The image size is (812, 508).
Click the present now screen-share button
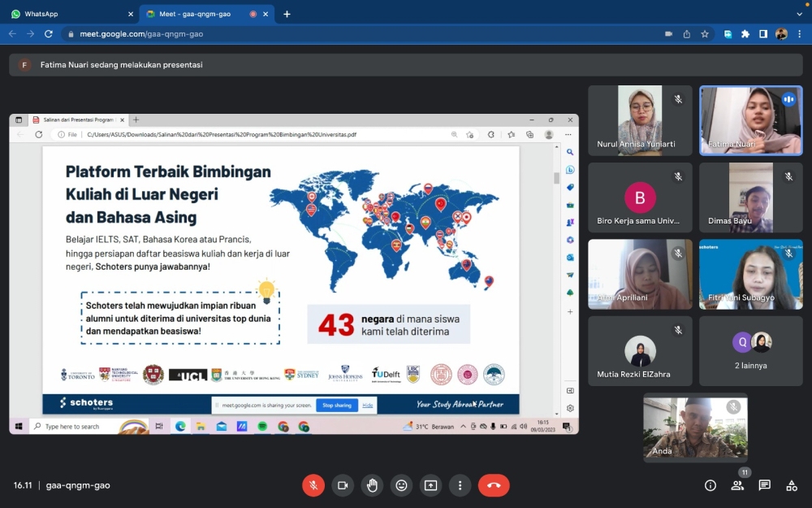(x=430, y=486)
